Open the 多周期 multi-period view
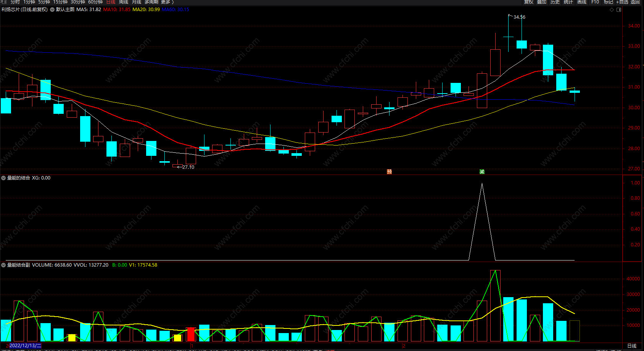Viewport: 644px width, 351px height. coord(151,2)
